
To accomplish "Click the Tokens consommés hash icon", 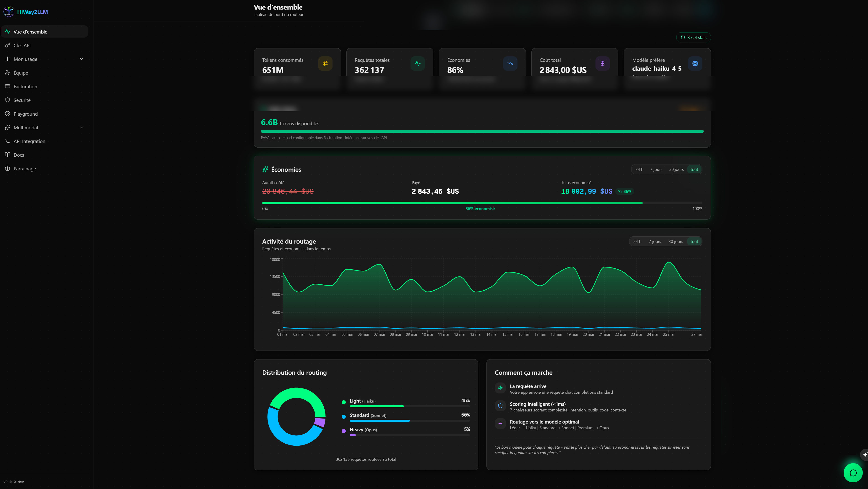I will [325, 63].
